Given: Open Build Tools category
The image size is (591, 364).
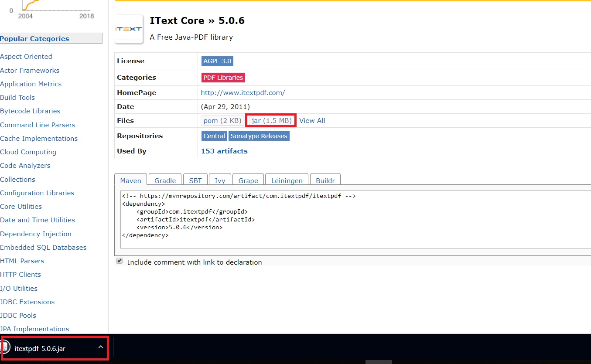Looking at the screenshot, I should tap(17, 98).
